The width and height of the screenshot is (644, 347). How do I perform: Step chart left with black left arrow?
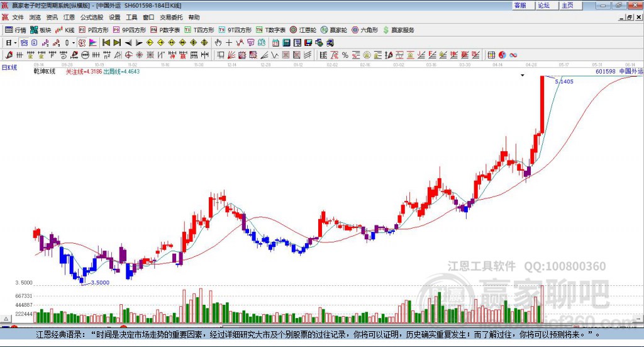point(128,43)
